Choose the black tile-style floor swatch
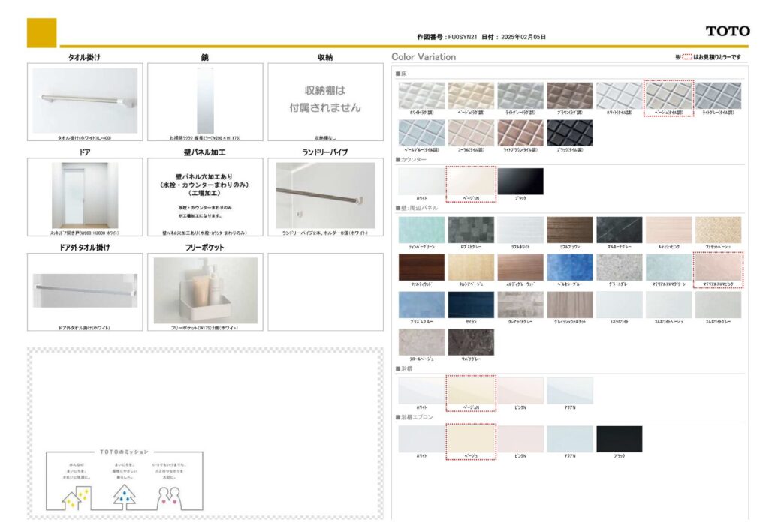This screenshot has width=769, height=532. tap(569, 133)
